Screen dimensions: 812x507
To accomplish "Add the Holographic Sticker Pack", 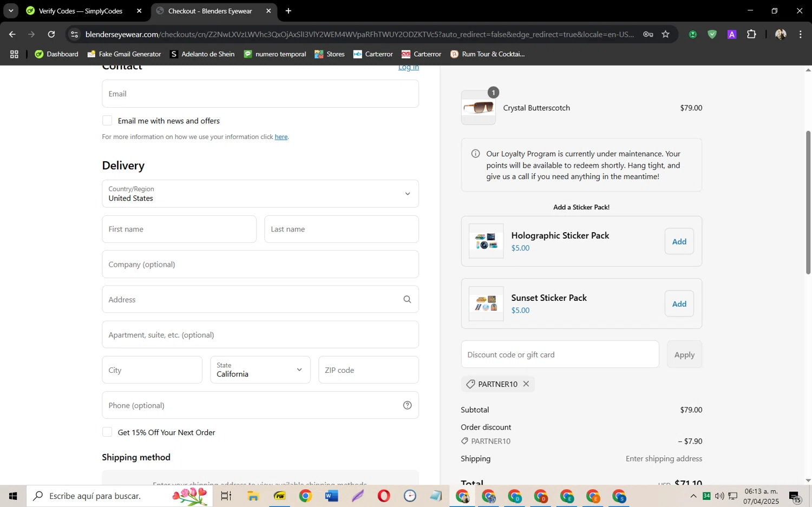I will click(x=679, y=241).
